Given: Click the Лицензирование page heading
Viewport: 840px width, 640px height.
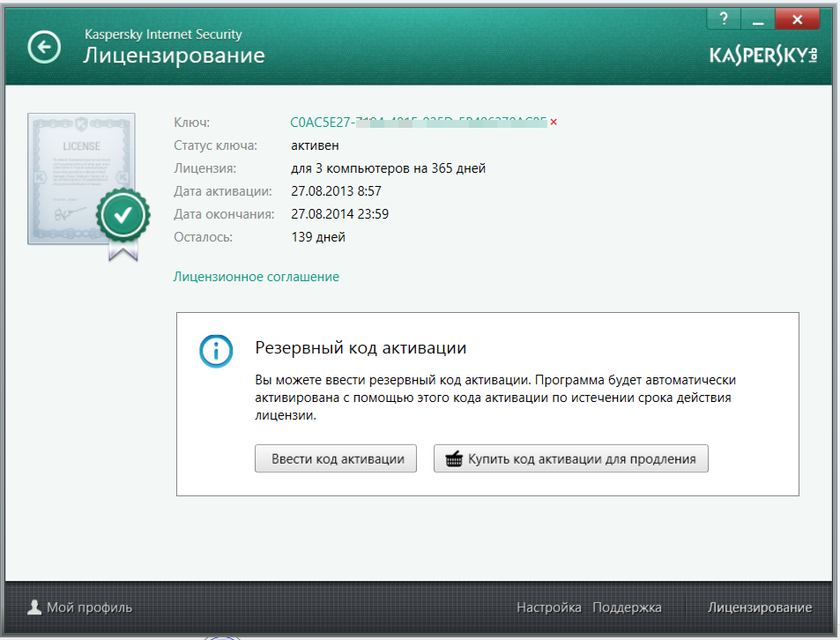Looking at the screenshot, I should (x=175, y=56).
